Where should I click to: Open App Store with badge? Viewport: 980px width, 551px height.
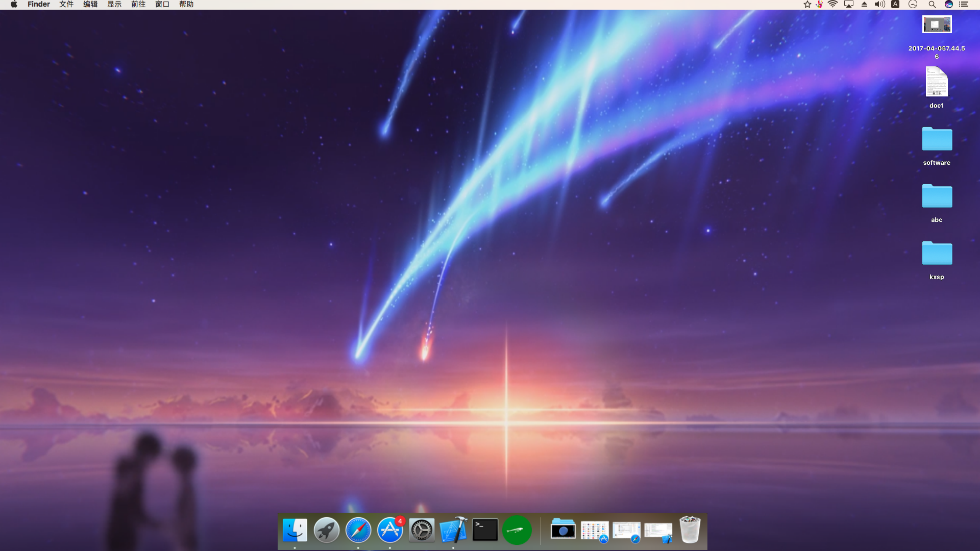[390, 530]
